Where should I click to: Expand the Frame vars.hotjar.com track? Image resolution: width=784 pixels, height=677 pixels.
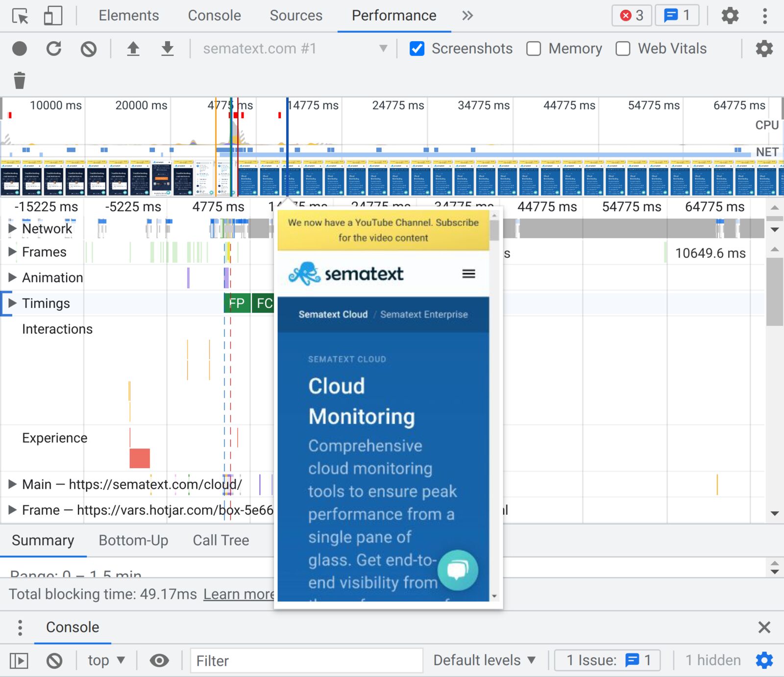[13, 510]
